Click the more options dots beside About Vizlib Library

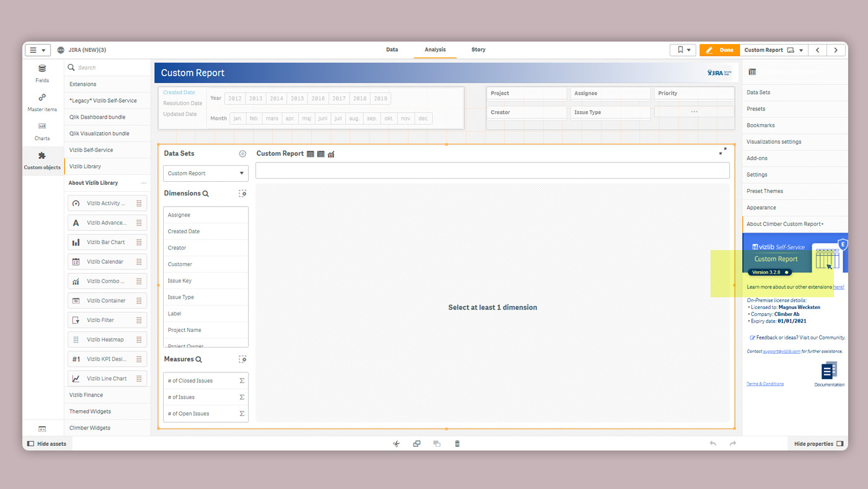coord(144,183)
